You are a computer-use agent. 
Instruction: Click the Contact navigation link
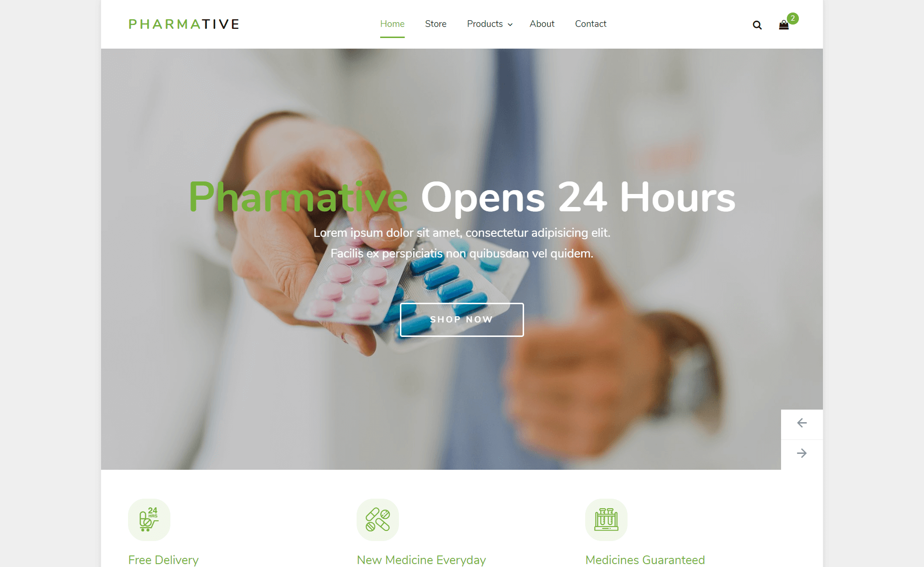pyautogui.click(x=590, y=23)
